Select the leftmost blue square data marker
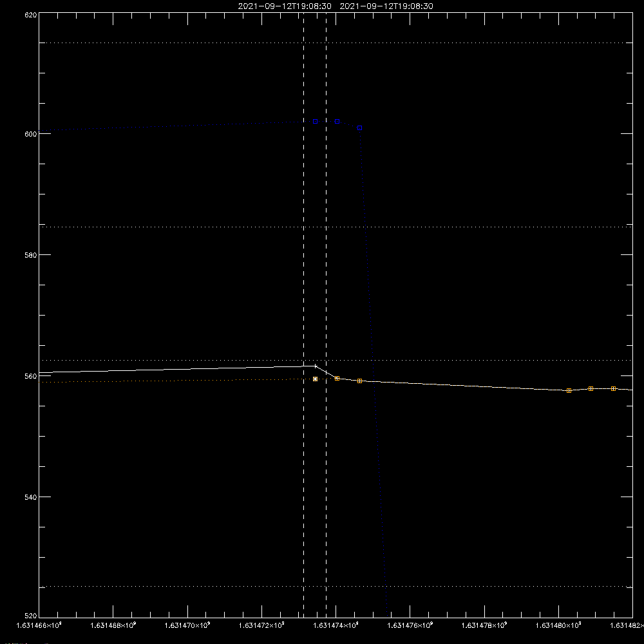Image resolution: width=644 pixels, height=644 pixels. tap(315, 122)
